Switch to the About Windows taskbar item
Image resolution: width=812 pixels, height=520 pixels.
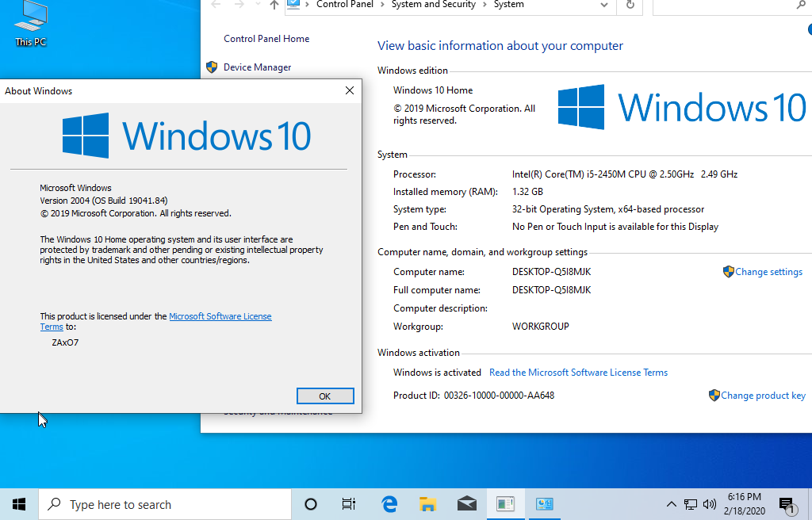coord(505,504)
